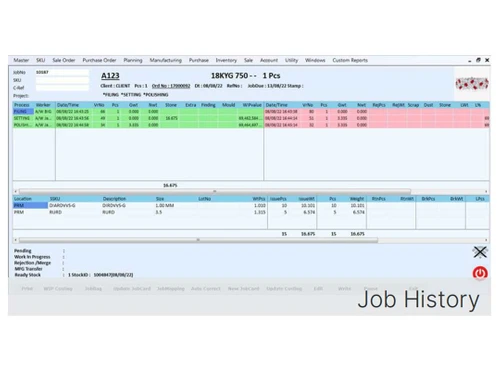The width and height of the screenshot is (500, 375).
Task: Open the Ord No 17000092 link
Action: [x=171, y=86]
